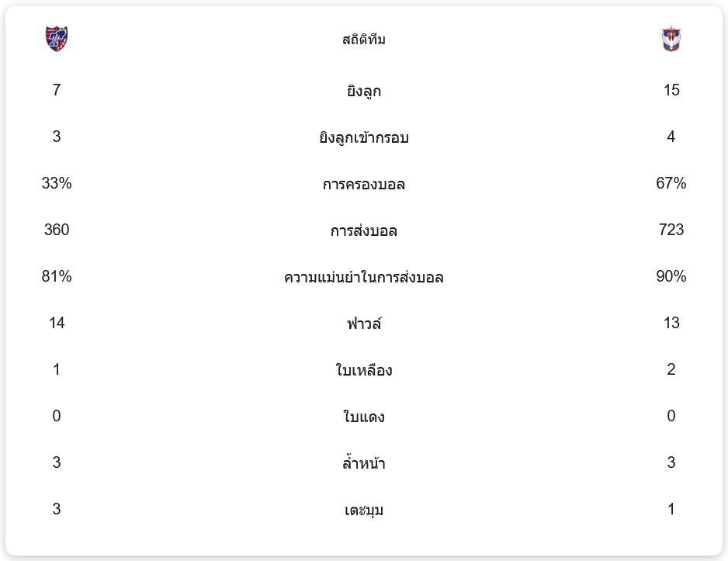This screenshot has height=561, width=728.
Task: Select the ใบเหลือง stat label
Action: pos(364,370)
